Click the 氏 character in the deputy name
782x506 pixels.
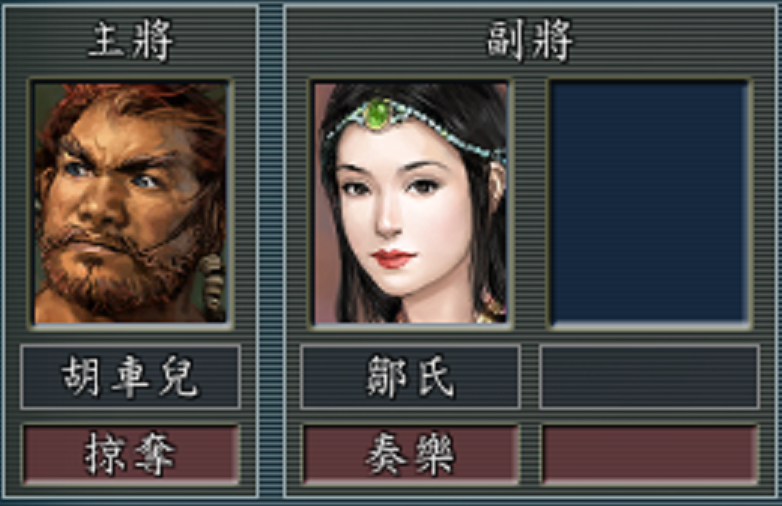pos(435,377)
